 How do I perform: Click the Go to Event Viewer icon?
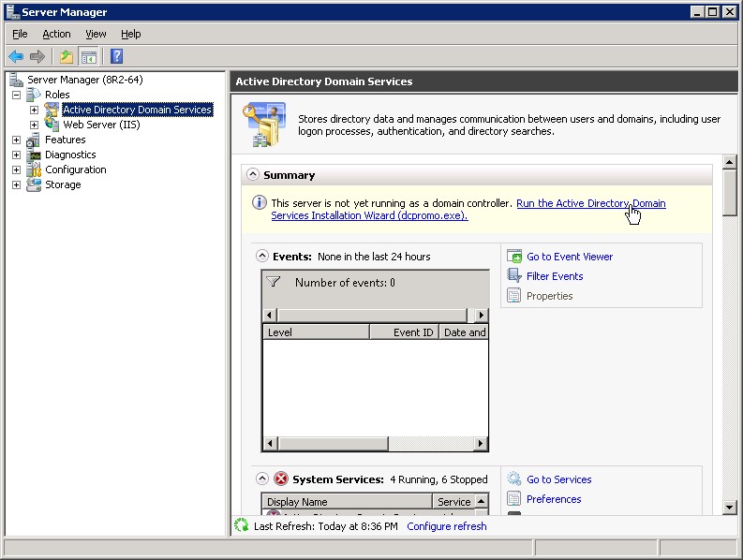click(514, 257)
